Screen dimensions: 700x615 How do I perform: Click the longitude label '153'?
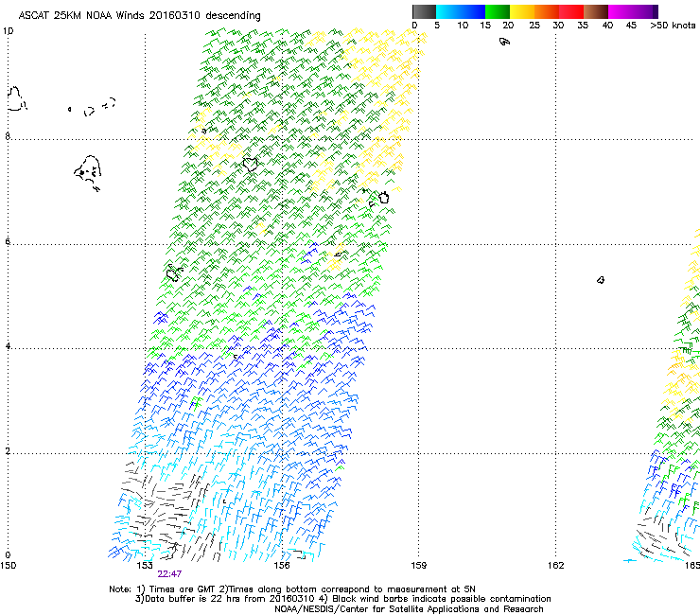click(x=145, y=566)
